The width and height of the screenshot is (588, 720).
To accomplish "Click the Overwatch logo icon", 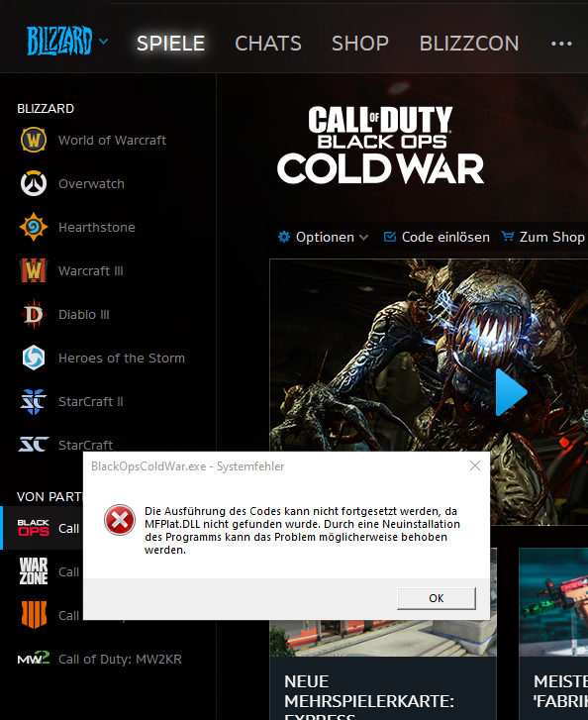I will [34, 183].
